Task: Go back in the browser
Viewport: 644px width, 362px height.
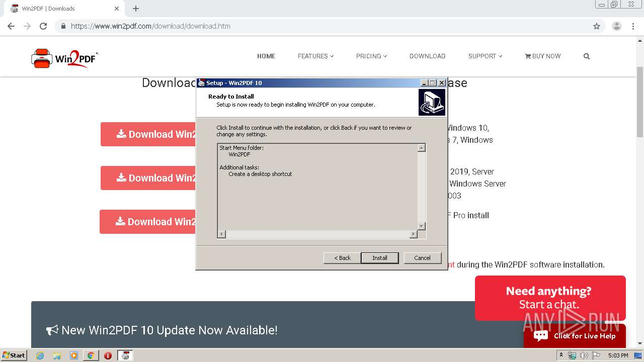Action: click(11, 26)
